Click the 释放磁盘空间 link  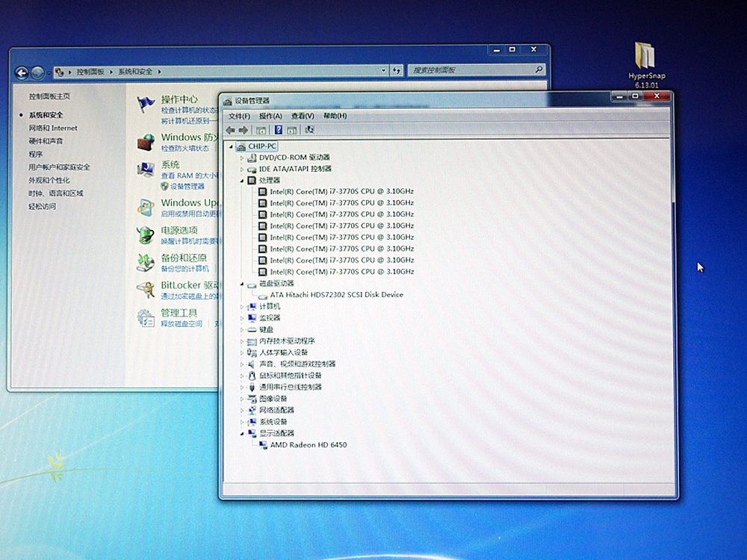[182, 324]
